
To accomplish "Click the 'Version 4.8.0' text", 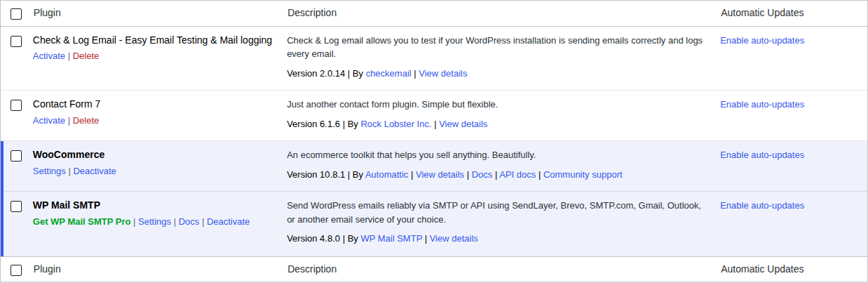I will pos(314,239).
